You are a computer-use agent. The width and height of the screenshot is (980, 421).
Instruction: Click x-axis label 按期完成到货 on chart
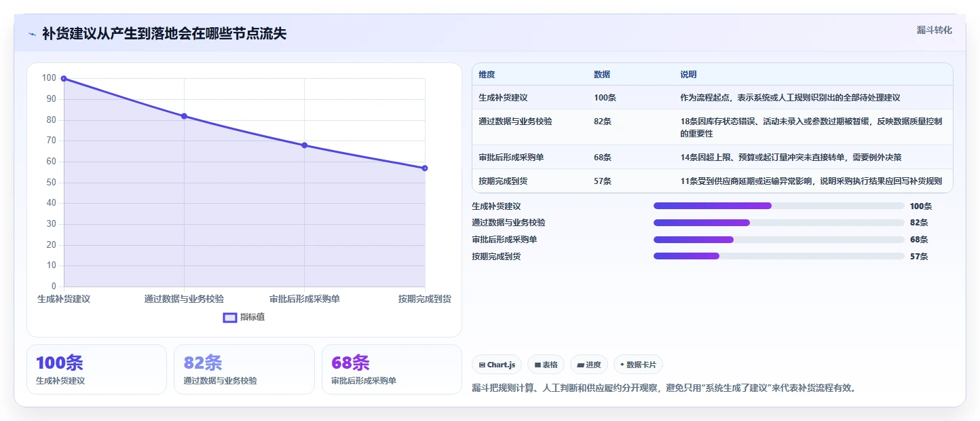click(425, 299)
